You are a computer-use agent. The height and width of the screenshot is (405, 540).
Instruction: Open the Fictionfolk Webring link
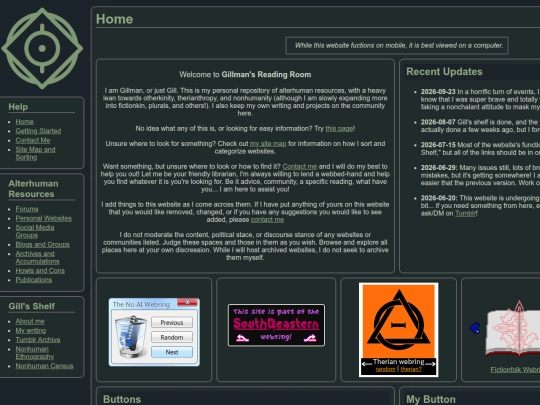515,370
